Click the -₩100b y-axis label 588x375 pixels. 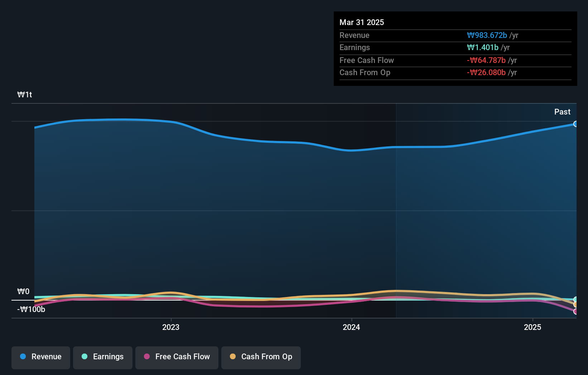31,309
